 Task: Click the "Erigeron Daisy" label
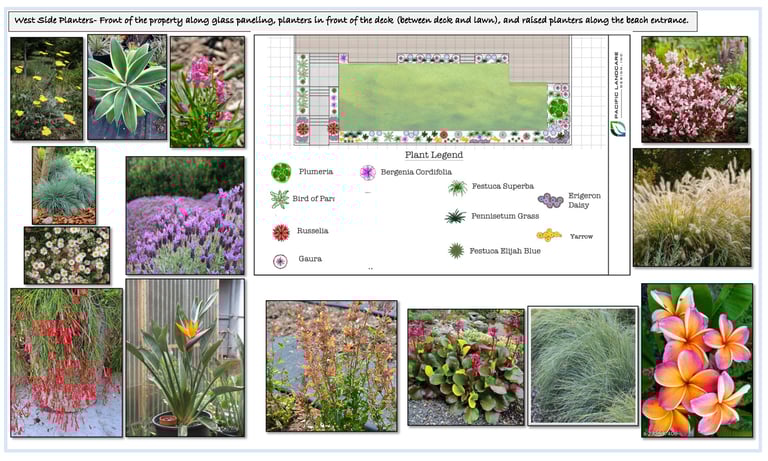[x=584, y=200]
